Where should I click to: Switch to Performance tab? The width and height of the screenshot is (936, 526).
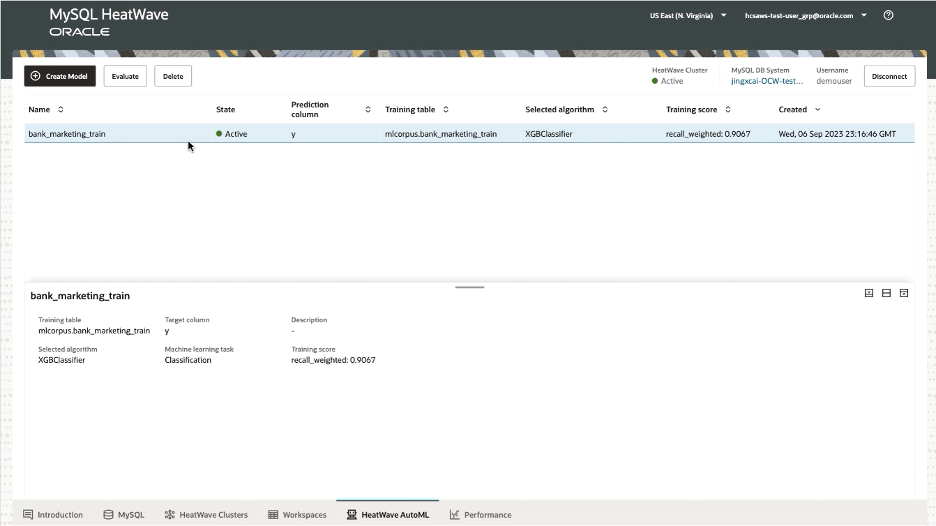point(481,515)
